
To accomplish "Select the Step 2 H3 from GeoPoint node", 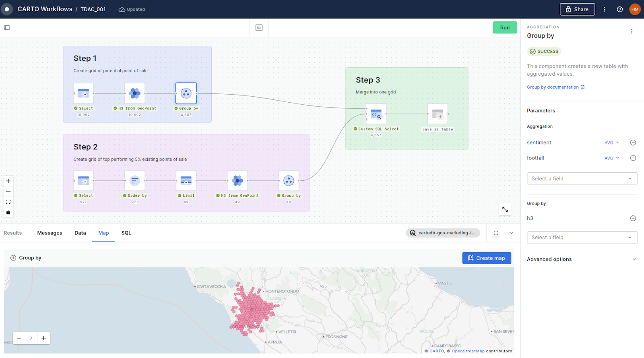I will (x=237, y=181).
